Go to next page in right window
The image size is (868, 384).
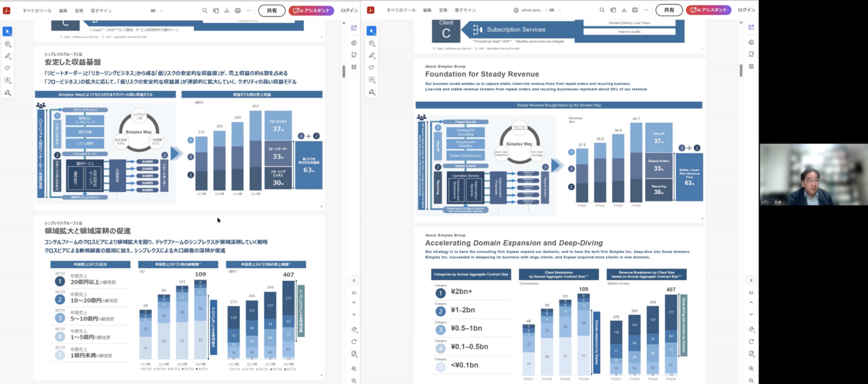pyautogui.click(x=751, y=315)
